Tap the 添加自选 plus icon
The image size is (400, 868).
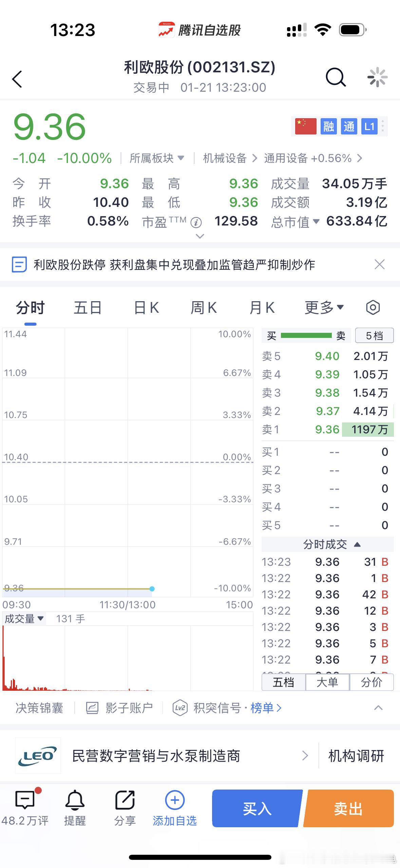175,800
